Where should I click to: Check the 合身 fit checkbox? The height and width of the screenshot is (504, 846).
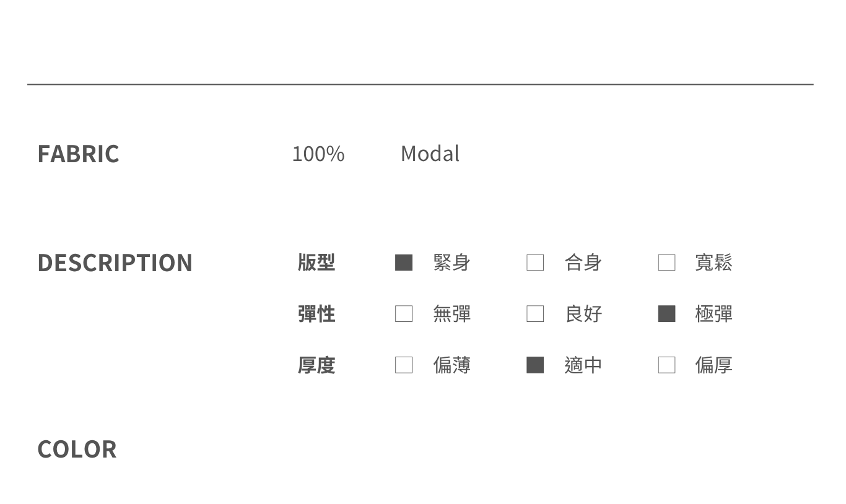pos(535,263)
